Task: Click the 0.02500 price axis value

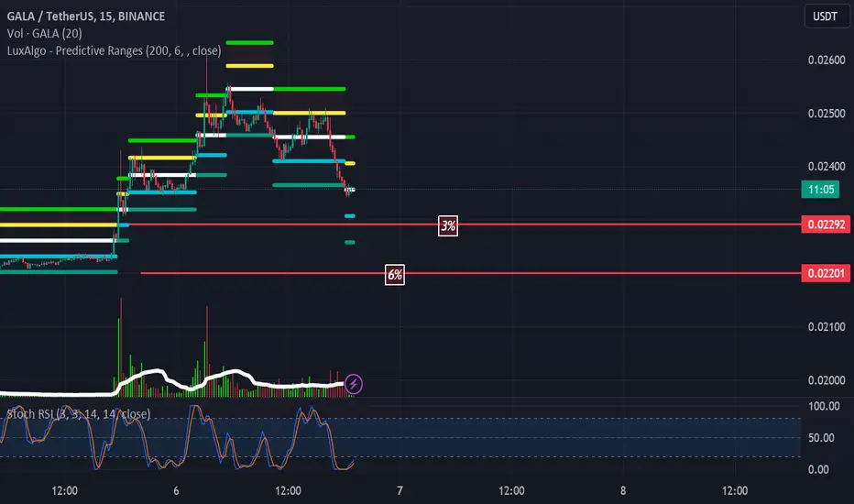Action: (x=827, y=114)
